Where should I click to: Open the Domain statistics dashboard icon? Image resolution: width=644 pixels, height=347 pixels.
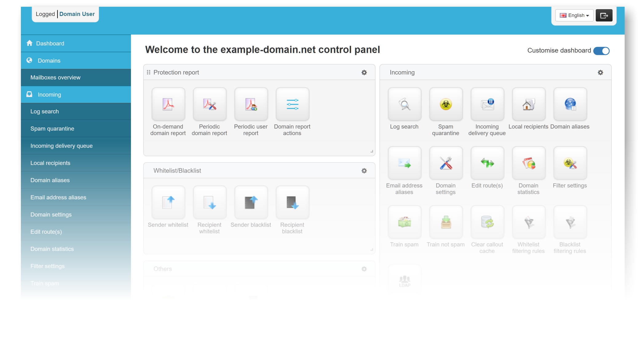[528, 163]
